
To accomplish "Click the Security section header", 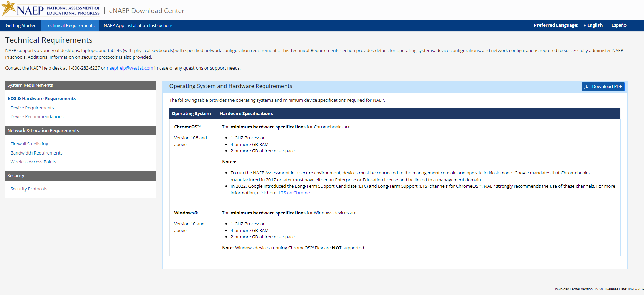I will 80,176.
